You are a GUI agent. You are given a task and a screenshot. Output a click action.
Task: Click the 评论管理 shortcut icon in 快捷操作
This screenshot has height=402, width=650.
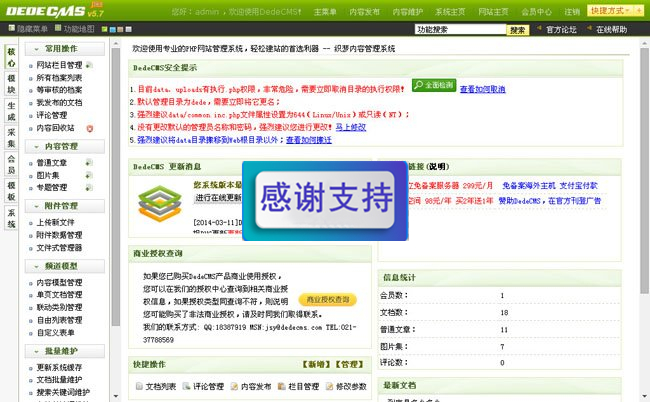pos(187,386)
